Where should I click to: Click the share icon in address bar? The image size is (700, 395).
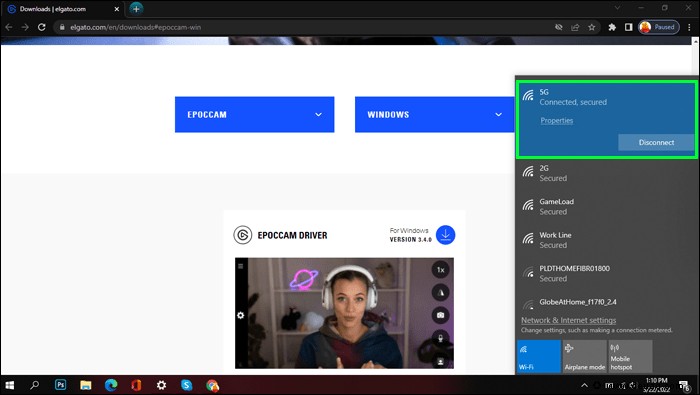[x=575, y=27]
